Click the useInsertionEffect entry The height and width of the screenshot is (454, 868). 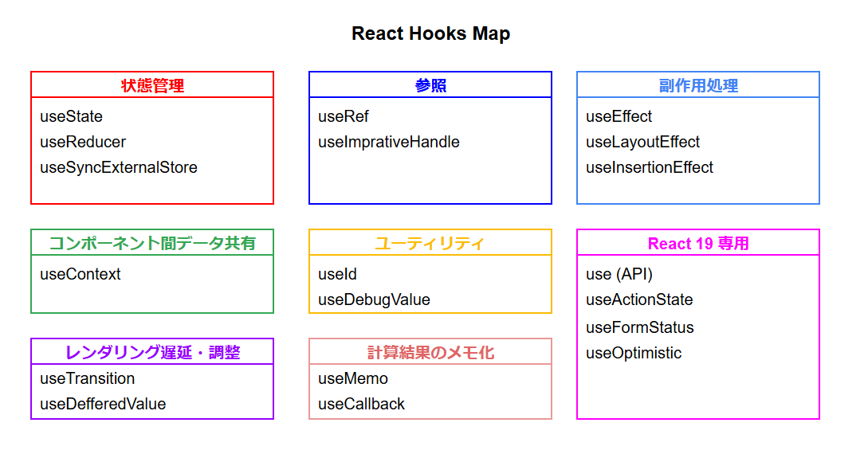(650, 167)
